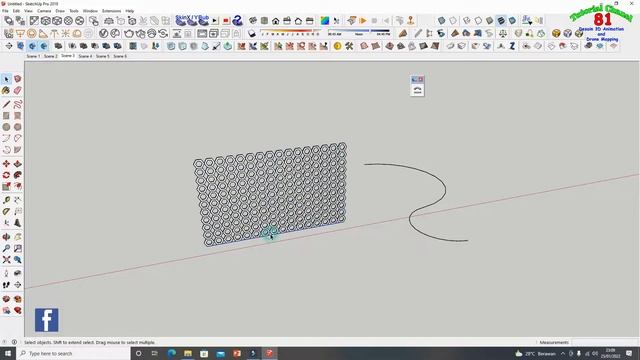640x360 pixels.
Task: Toggle the X-ray face style icon
Action: 442,20
